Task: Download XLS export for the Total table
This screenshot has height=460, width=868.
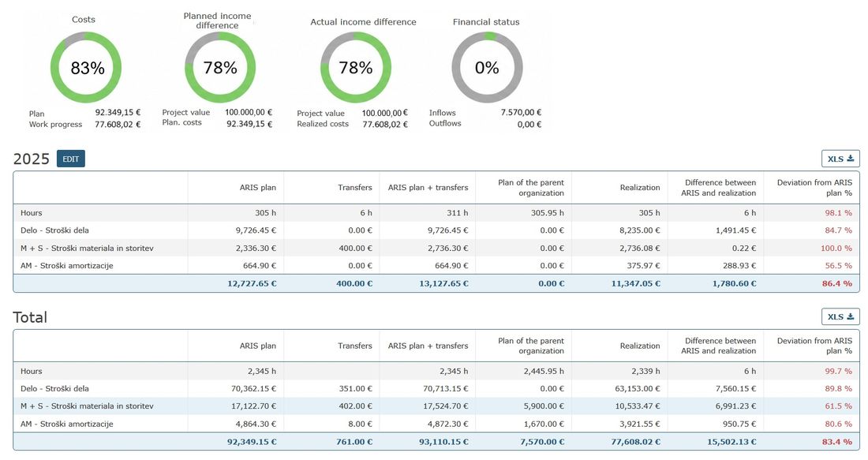Action: click(x=840, y=316)
